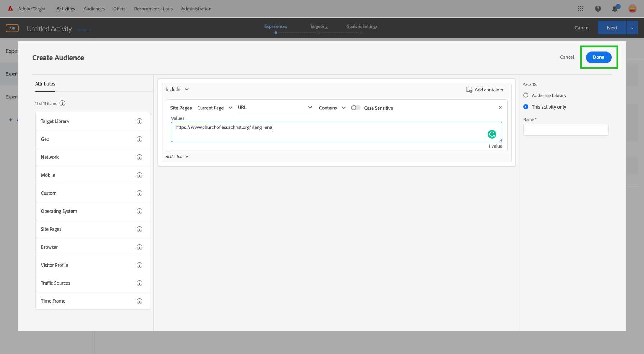Open the apps grid icon
The image size is (644, 354).
(x=580, y=8)
